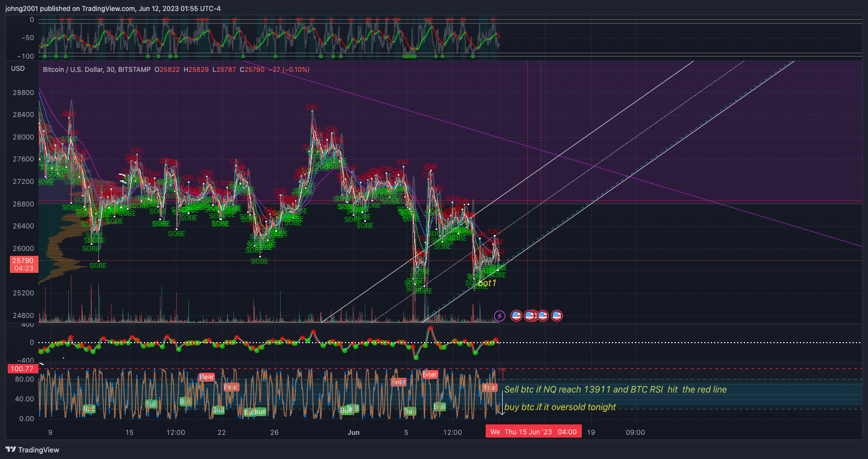Click the high value H25829
The height and width of the screenshot is (459, 868).
pyautogui.click(x=196, y=70)
